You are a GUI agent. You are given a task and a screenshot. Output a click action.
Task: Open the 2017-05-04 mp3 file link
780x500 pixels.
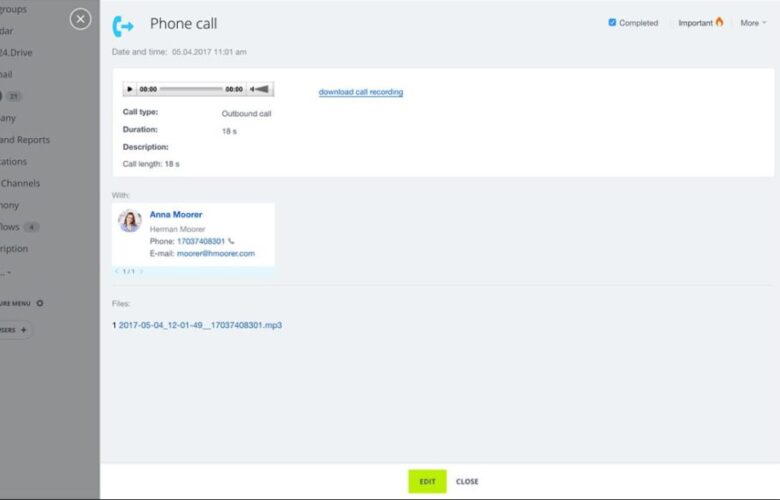[x=200, y=325]
